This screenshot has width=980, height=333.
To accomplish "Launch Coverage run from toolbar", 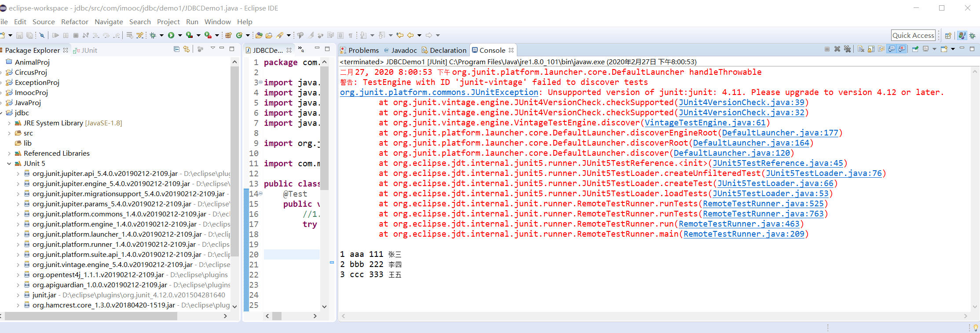I will (x=189, y=35).
